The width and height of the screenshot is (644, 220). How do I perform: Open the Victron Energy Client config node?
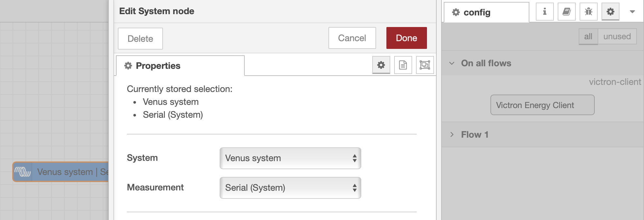(542, 105)
